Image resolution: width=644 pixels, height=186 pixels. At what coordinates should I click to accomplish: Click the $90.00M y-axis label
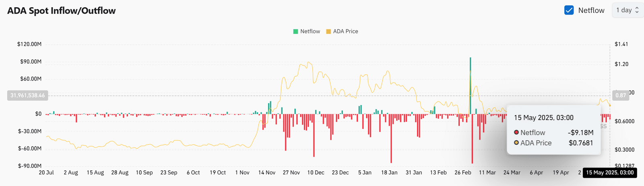coord(31,62)
